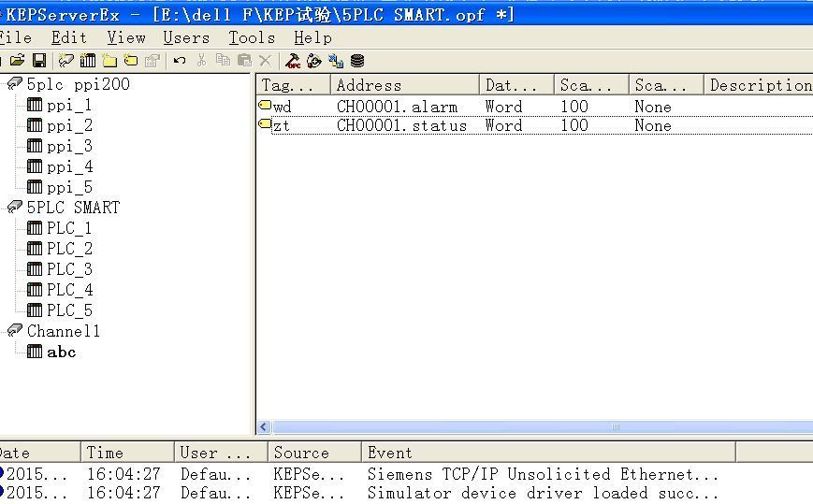Select device PLC_4 in the tree

click(69, 290)
